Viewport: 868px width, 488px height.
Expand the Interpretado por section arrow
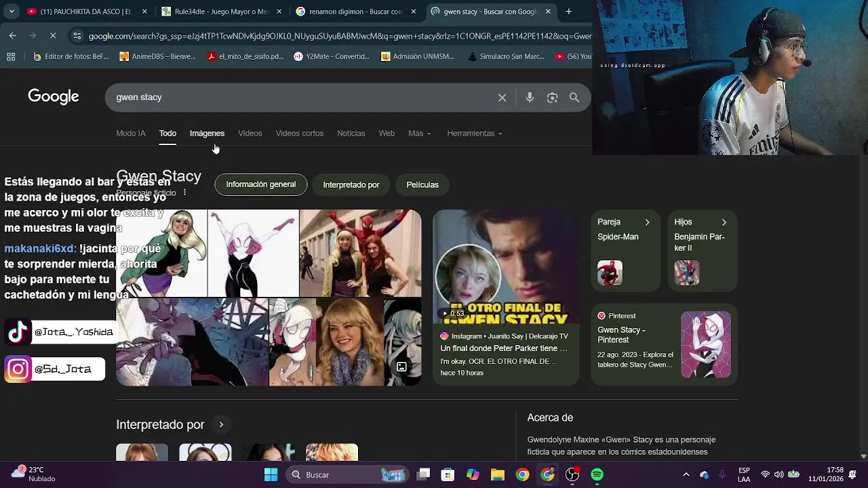click(x=221, y=425)
